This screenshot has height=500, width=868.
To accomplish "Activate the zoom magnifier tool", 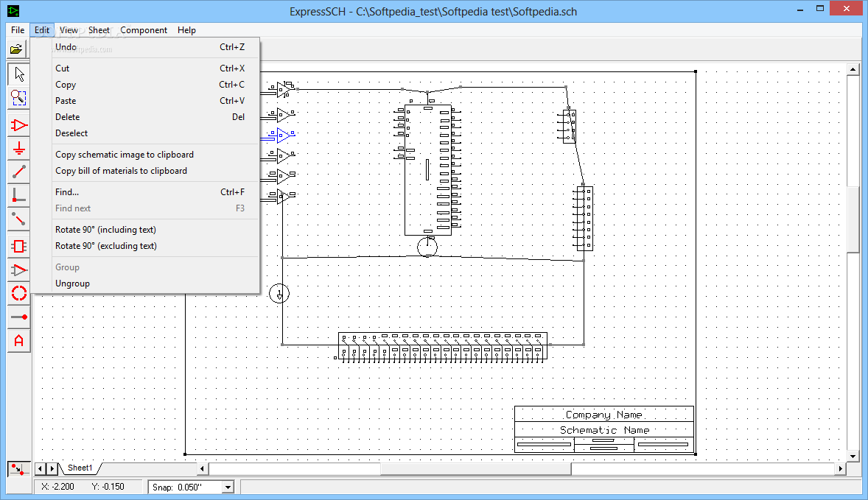I will coord(19,98).
